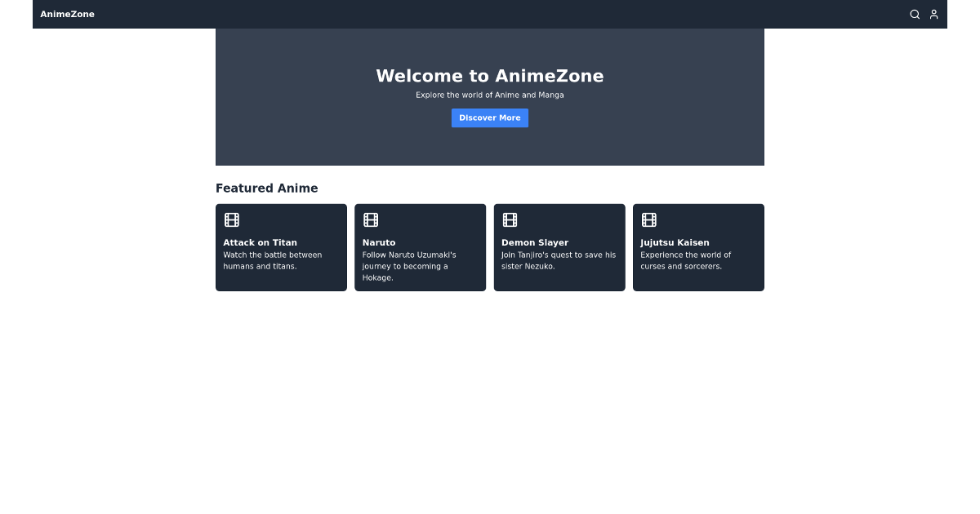Click the Featured Anime section heading
The height and width of the screenshot is (514, 980).
[x=266, y=188]
